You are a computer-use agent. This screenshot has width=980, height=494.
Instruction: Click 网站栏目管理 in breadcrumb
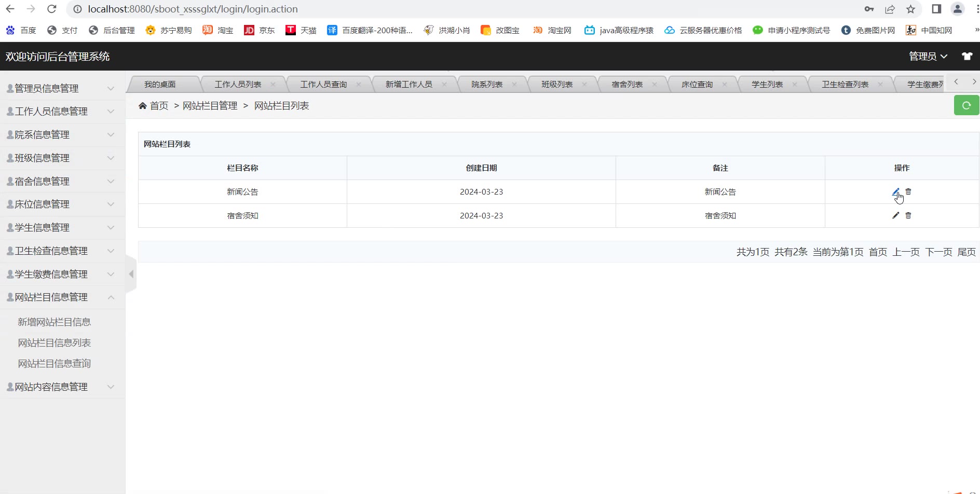coord(210,106)
